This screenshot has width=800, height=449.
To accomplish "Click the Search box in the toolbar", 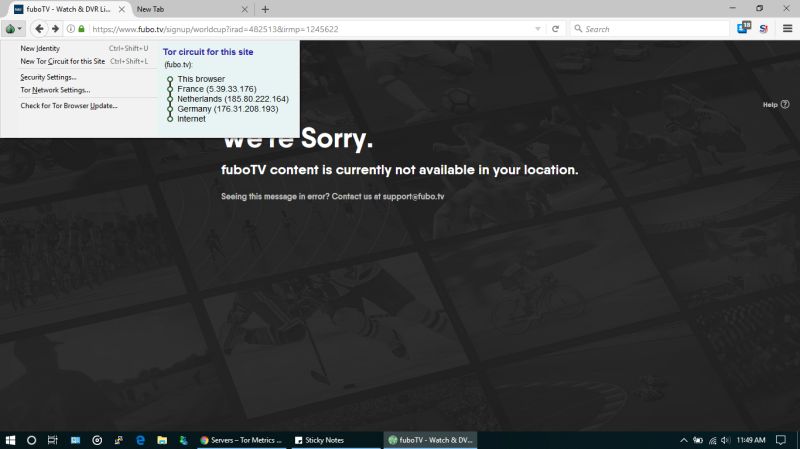I will [x=648, y=29].
